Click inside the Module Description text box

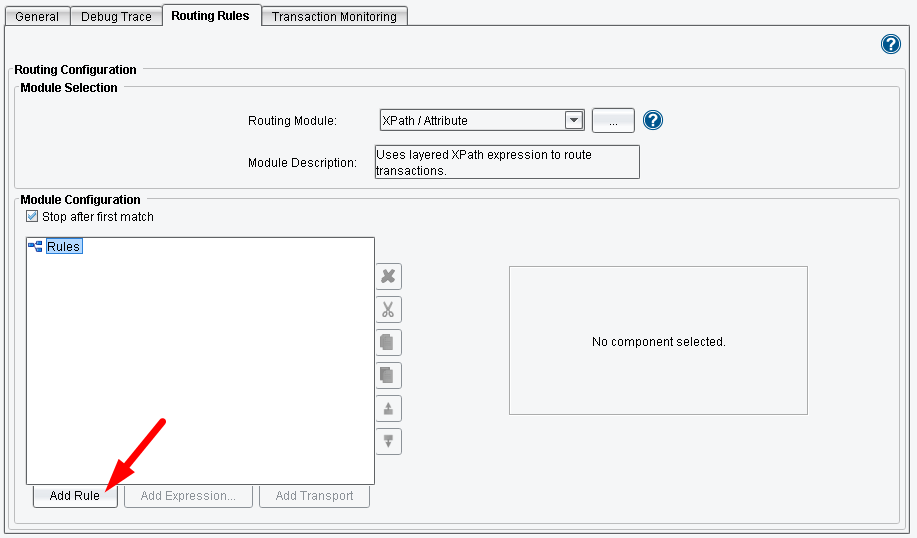pos(507,162)
